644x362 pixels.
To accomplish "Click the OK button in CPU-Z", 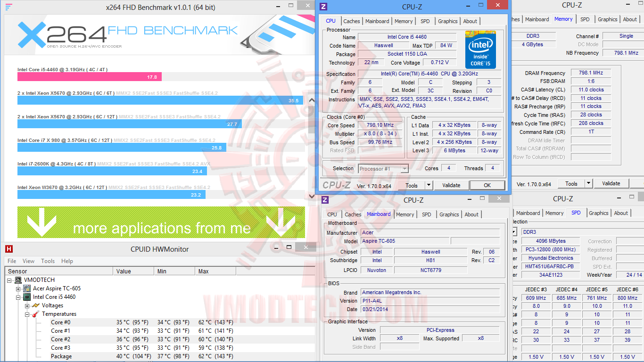I will (x=487, y=185).
